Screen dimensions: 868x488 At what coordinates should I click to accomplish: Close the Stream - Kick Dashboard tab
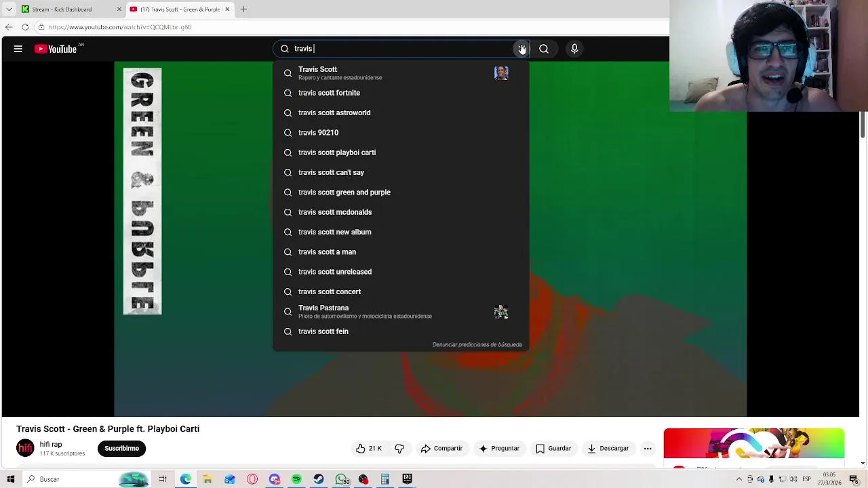119,9
